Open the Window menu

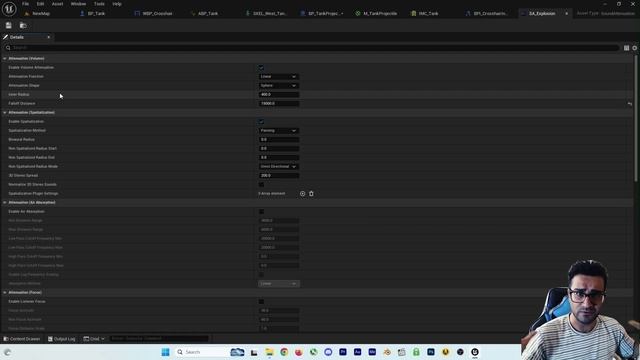[x=78, y=4]
